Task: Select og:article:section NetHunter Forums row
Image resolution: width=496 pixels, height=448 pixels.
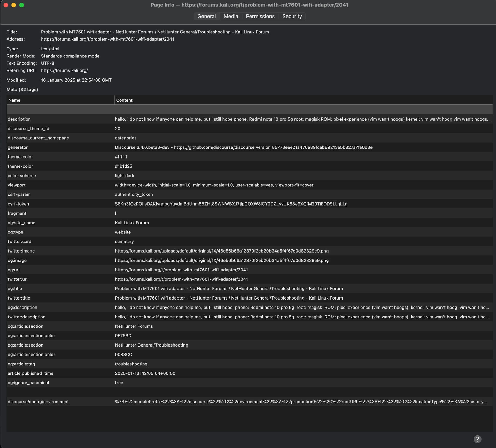Action: click(250, 326)
